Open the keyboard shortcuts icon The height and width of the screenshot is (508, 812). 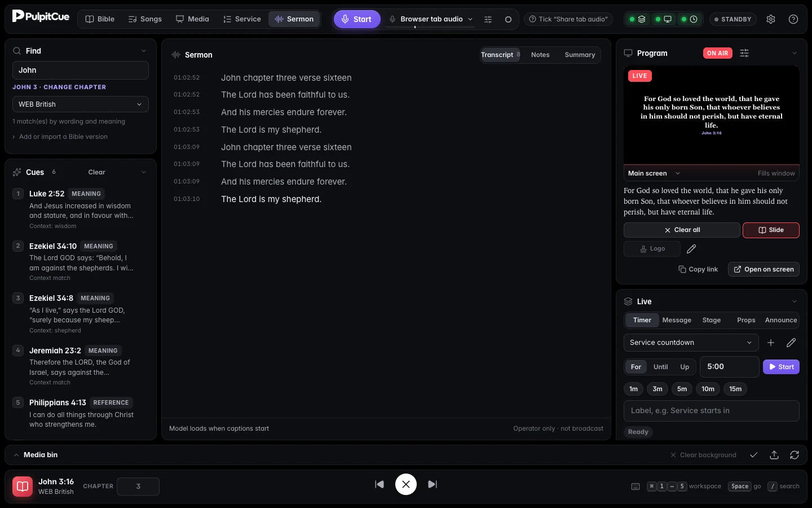(636, 487)
